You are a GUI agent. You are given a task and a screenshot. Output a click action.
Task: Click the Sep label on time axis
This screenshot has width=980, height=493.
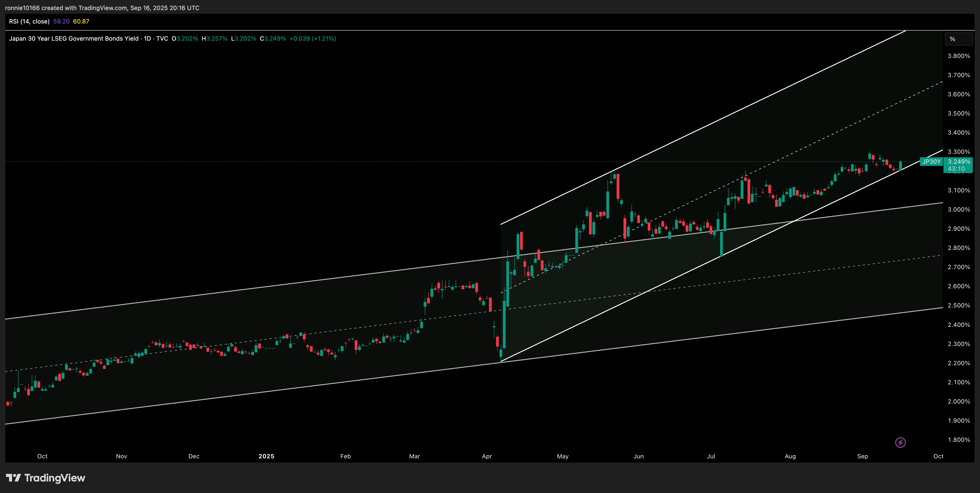tap(862, 456)
